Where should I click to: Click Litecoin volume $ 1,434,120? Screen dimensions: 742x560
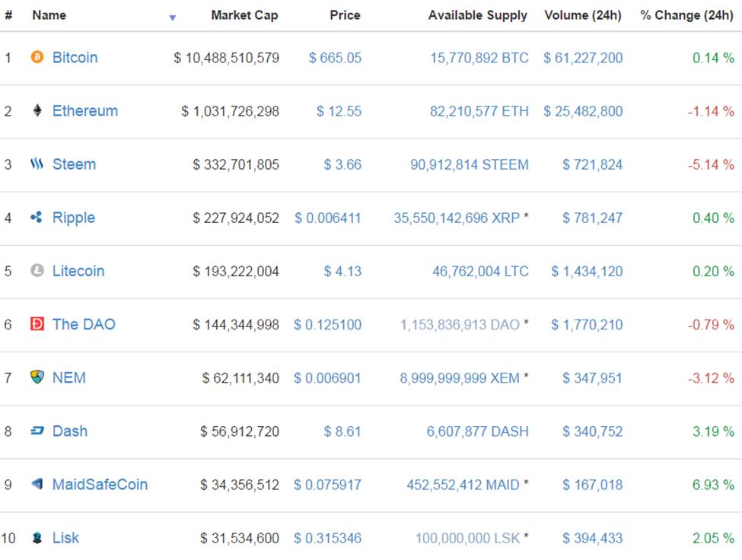pyautogui.click(x=587, y=272)
